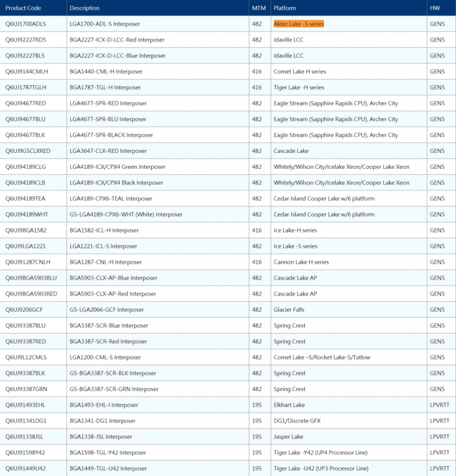This screenshot has width=456, height=476.
Task: Select LGA1700-ADL-S Interposer description
Action: coord(104,24)
